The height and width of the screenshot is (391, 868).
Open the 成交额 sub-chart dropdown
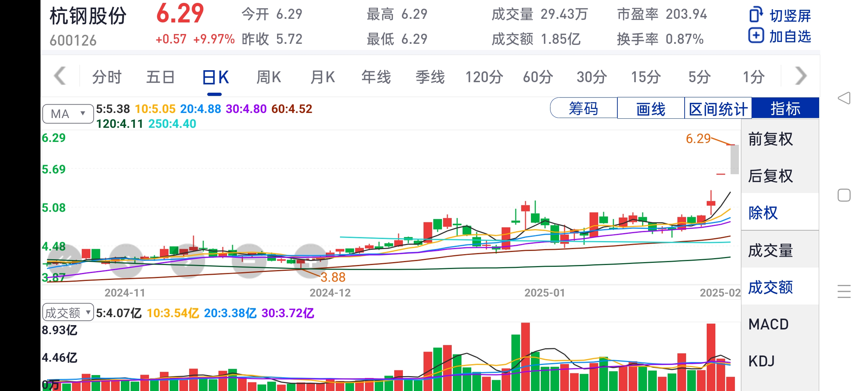point(68,312)
